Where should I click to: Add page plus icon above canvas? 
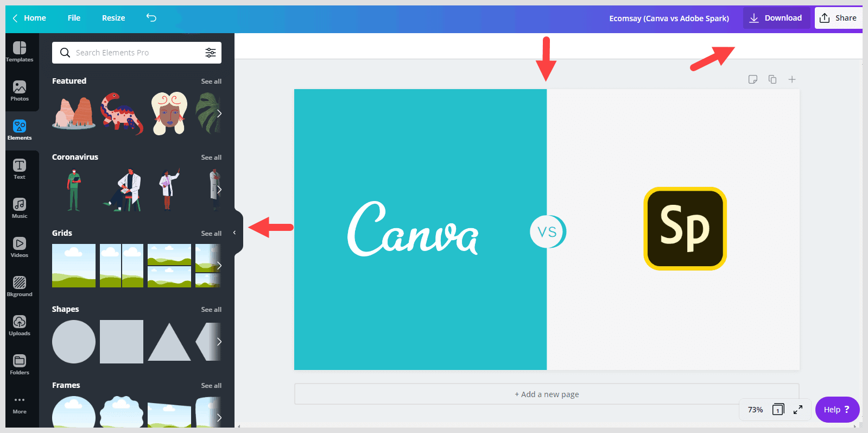click(792, 79)
